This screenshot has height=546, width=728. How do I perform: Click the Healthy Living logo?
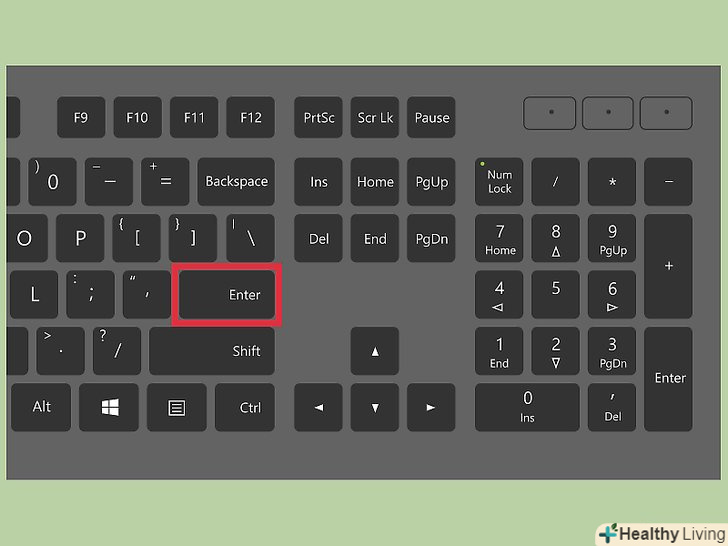[662, 533]
